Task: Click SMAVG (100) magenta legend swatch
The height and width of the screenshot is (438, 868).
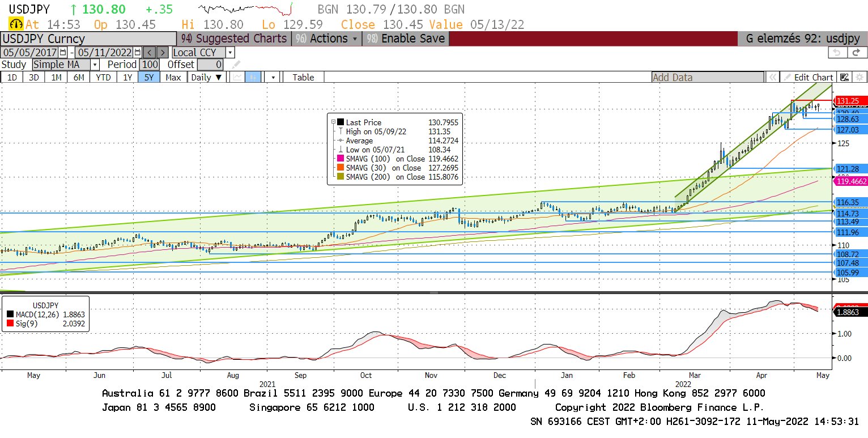Action: [340, 159]
